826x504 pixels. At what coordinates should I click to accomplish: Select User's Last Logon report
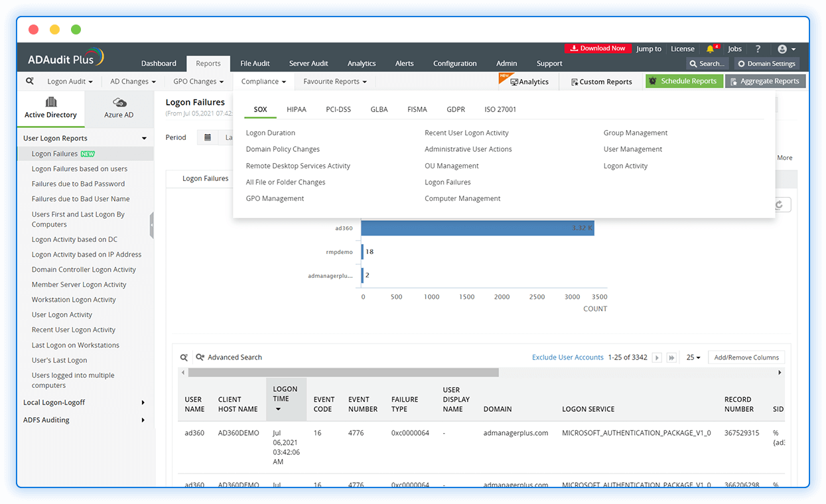point(60,360)
